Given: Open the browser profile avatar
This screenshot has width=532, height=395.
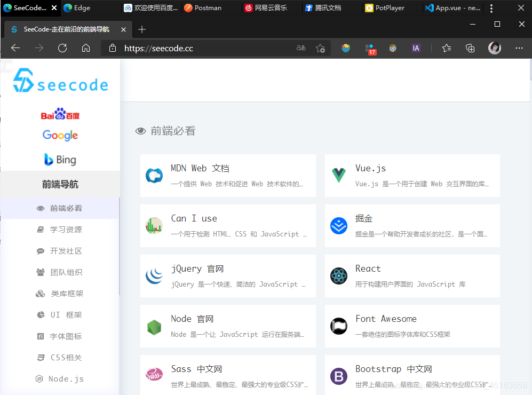Looking at the screenshot, I should pos(494,48).
